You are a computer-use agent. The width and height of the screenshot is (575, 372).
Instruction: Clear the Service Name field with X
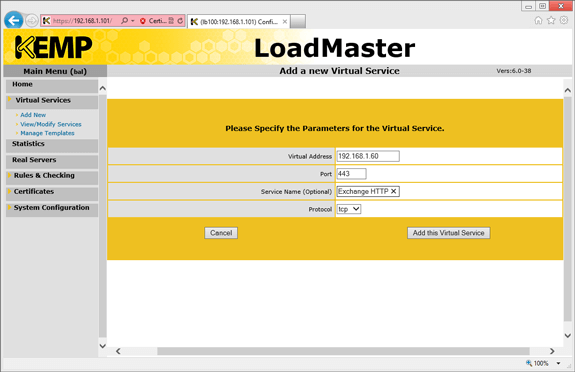[393, 192]
